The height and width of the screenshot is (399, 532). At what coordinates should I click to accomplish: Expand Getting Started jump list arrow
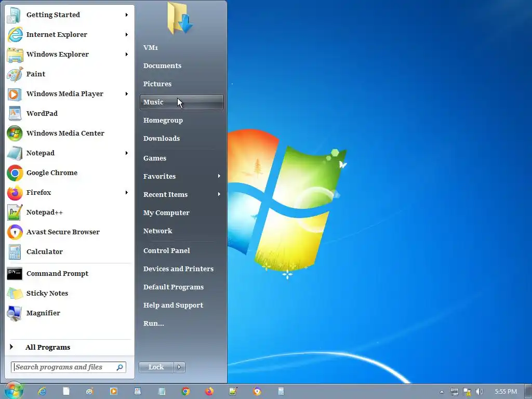coord(127,15)
